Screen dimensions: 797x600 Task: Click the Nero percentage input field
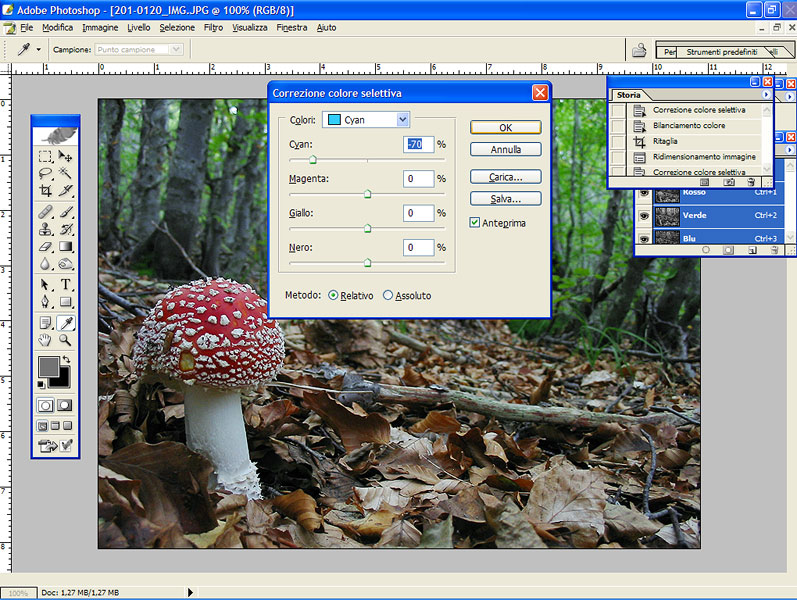pos(419,247)
